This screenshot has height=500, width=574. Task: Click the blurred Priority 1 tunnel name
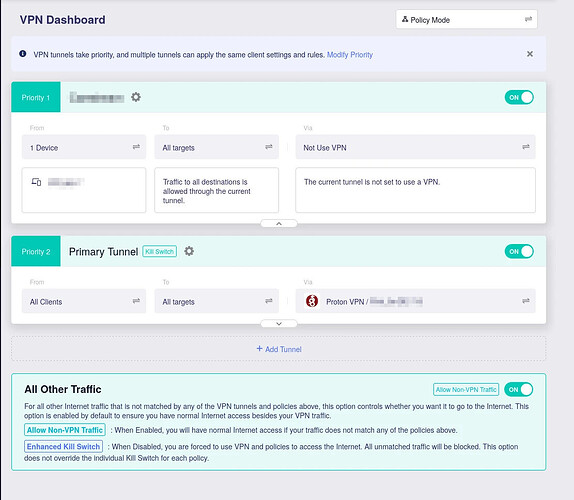click(97, 97)
